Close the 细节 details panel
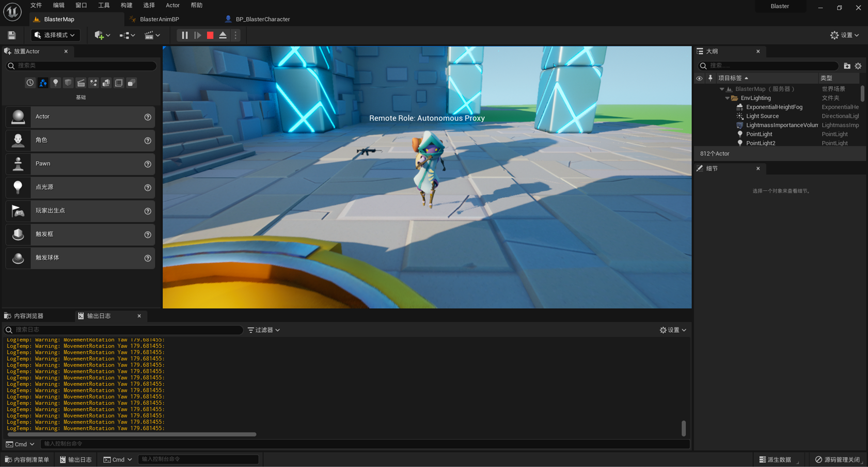Viewport: 868px width, 467px height. (758, 168)
